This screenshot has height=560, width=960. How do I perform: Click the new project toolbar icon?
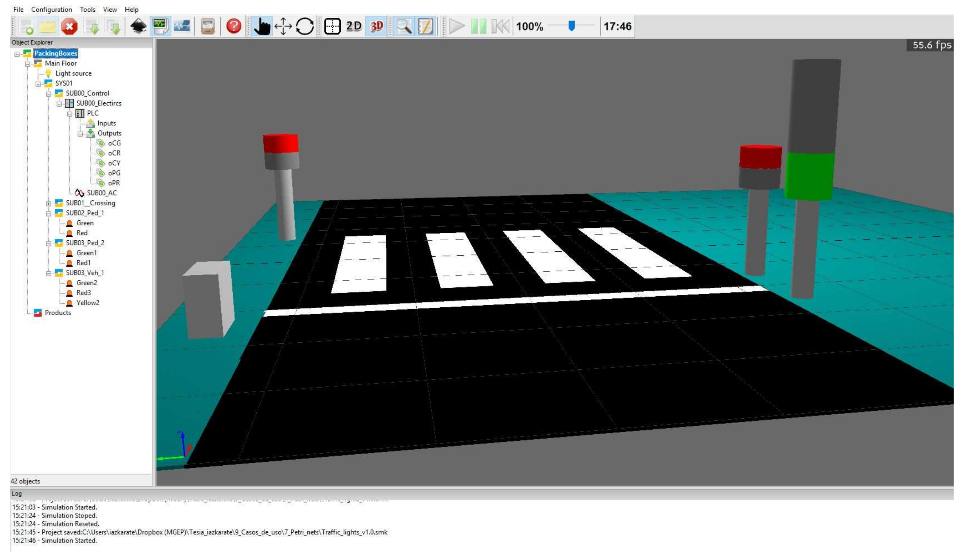point(26,27)
